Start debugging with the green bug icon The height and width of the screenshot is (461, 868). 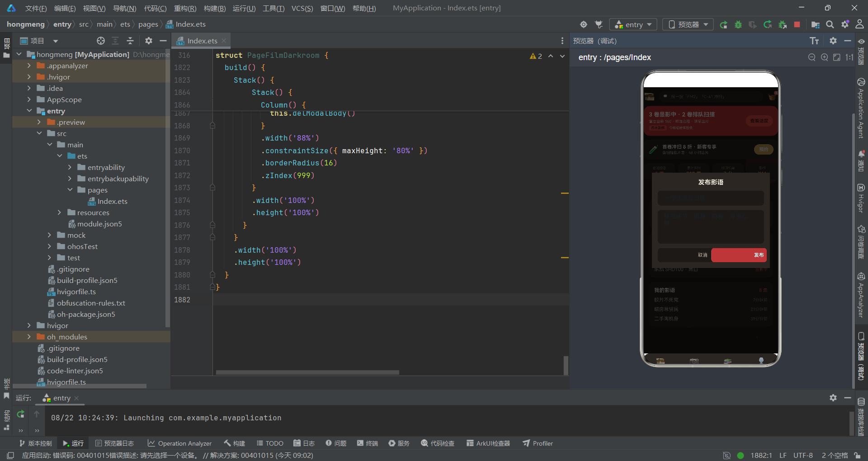[x=738, y=24]
